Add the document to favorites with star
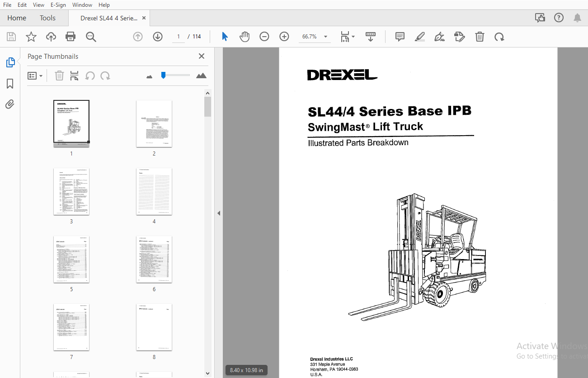Viewport: 588px width, 378px height. [31, 37]
